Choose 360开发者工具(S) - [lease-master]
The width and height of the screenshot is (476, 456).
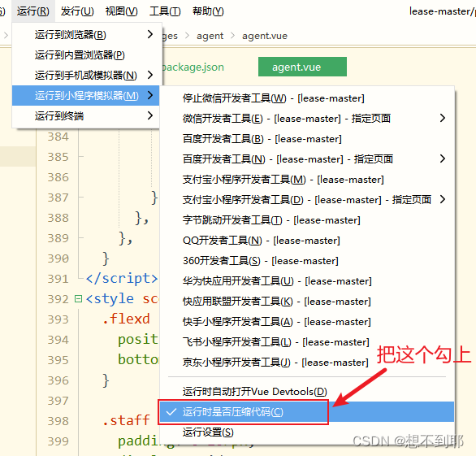coord(307,261)
